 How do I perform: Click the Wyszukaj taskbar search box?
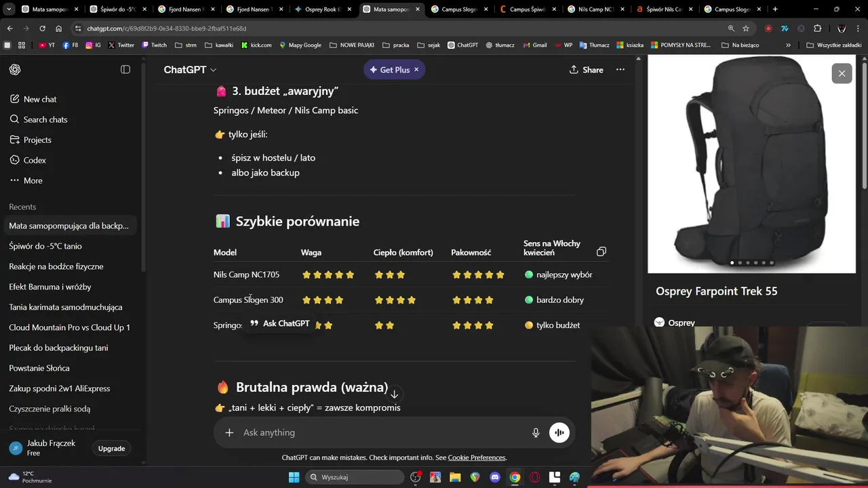[355, 477]
